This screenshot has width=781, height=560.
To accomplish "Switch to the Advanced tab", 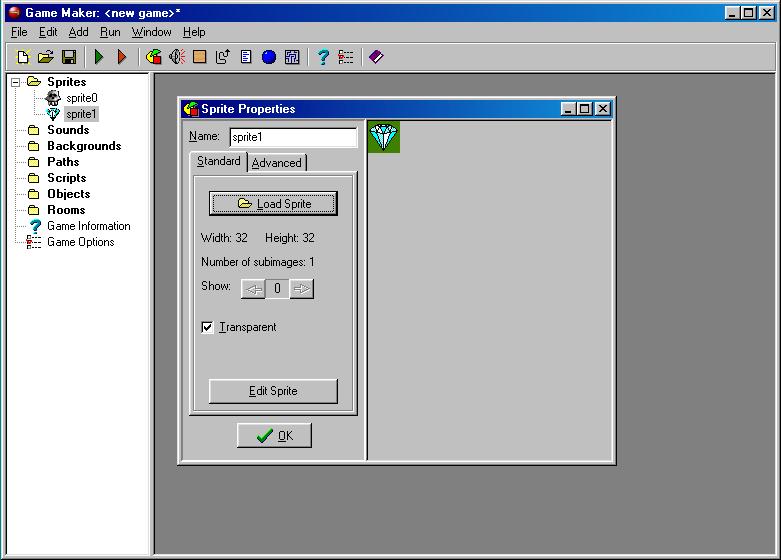I will coord(276,163).
